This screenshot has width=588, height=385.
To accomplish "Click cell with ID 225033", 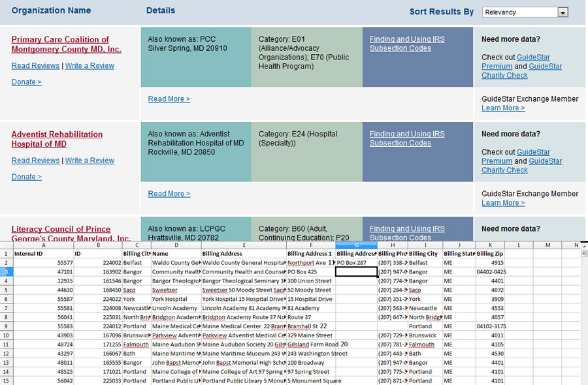I will [98, 381].
